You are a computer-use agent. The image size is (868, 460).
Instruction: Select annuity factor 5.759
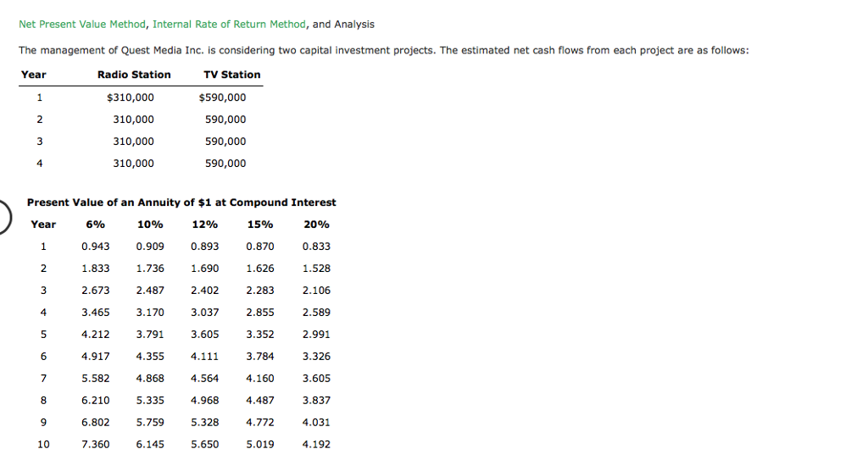point(150,423)
